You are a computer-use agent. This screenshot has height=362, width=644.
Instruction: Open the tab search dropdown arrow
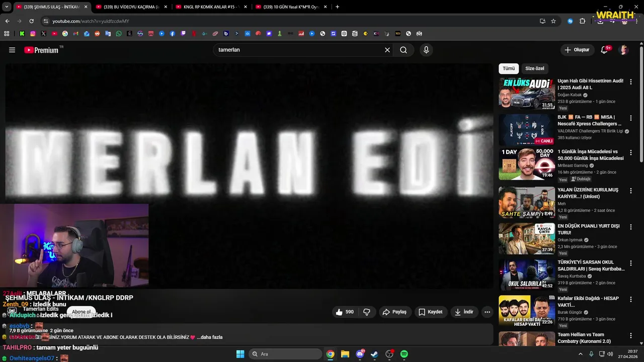[7, 7]
